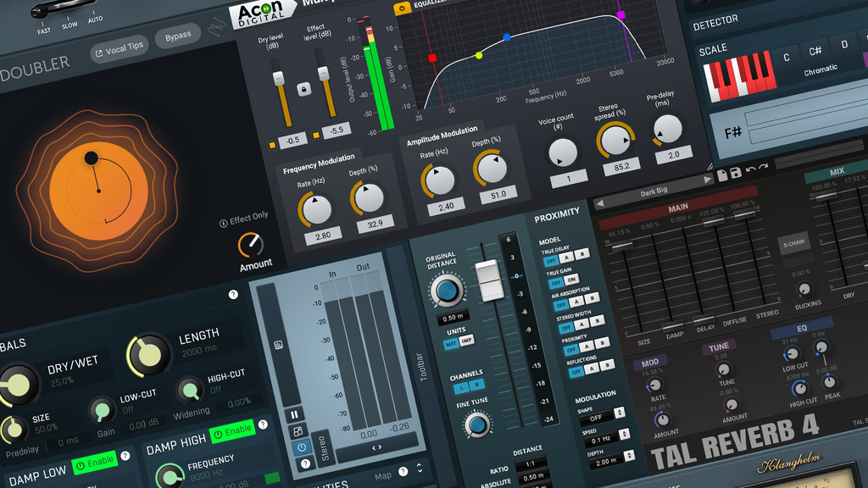Image resolution: width=868 pixels, height=488 pixels.
Task: Enable the Damp High section
Action: coord(231,430)
